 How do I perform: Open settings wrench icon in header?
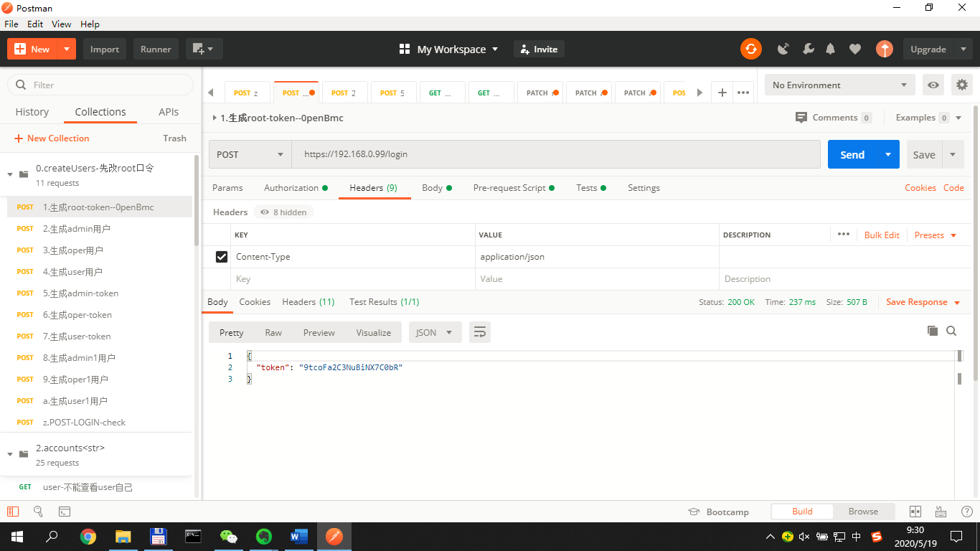point(808,49)
